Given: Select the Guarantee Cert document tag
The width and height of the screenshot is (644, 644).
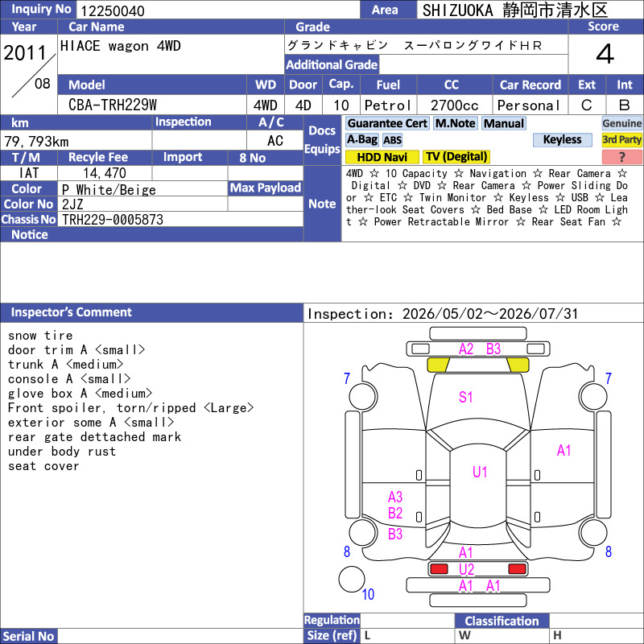Looking at the screenshot, I should 387,123.
